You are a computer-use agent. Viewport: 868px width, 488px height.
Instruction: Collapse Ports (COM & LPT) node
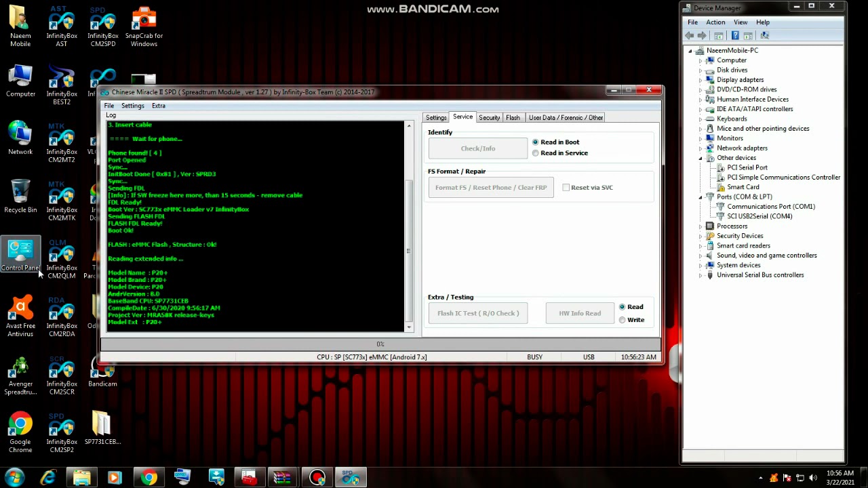pos(701,197)
